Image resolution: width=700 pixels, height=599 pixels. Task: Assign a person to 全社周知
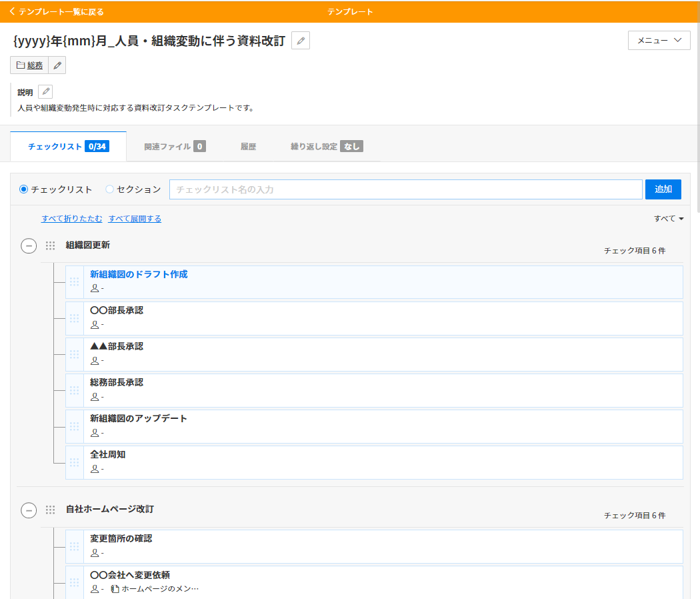click(x=94, y=468)
